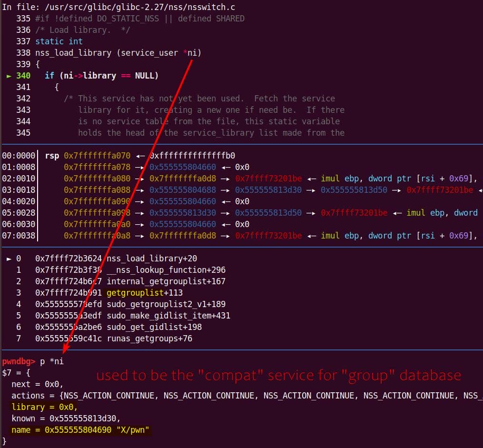This screenshot has width=483, height=448.
Task: Click the "Load library." comment on line 336
Action: point(82,30)
